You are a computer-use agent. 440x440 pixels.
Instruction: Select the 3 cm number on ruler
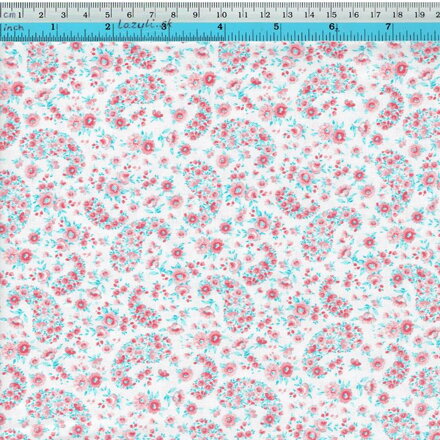tap(63, 15)
